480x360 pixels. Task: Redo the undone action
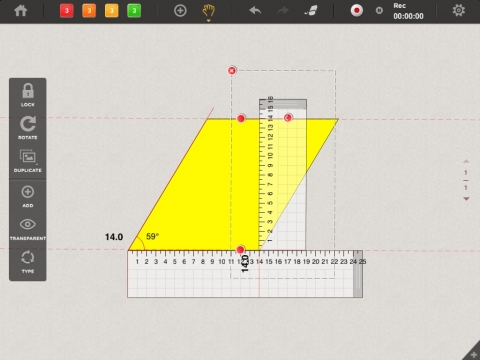point(283,11)
